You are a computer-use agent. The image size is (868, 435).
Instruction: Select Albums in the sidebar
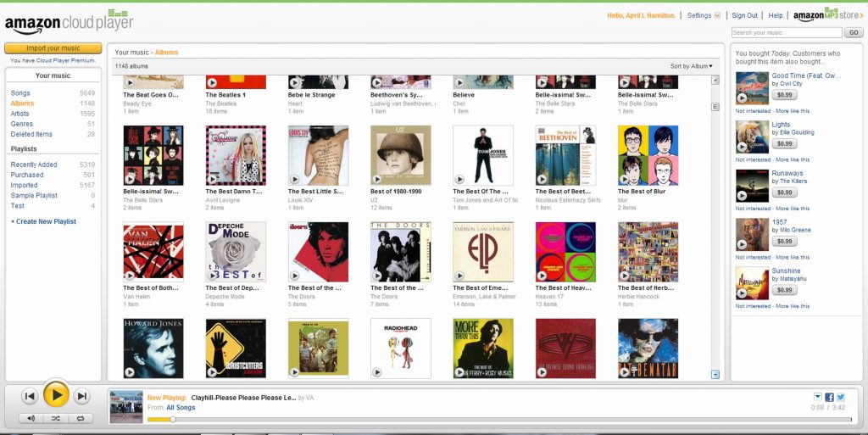coord(22,103)
